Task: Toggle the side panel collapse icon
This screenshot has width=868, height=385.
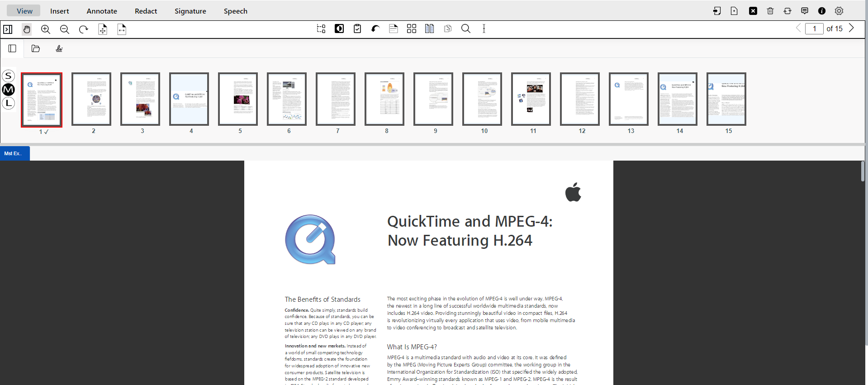Action: [8, 29]
